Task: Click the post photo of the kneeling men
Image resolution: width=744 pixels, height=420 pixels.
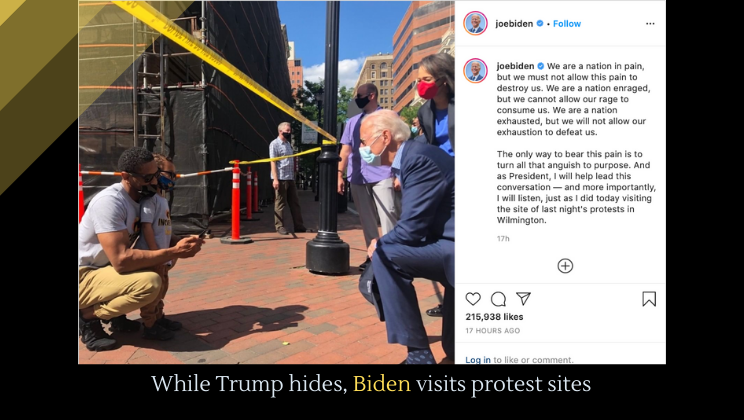Action: pos(266,182)
